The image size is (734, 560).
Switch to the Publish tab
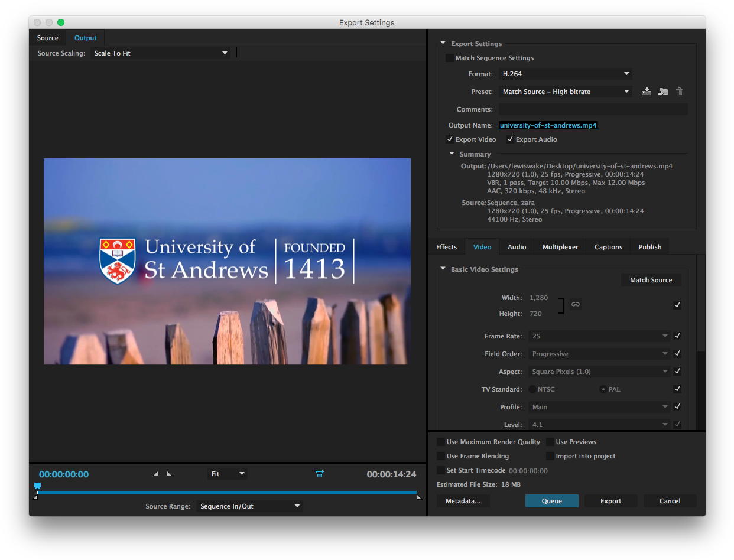650,247
